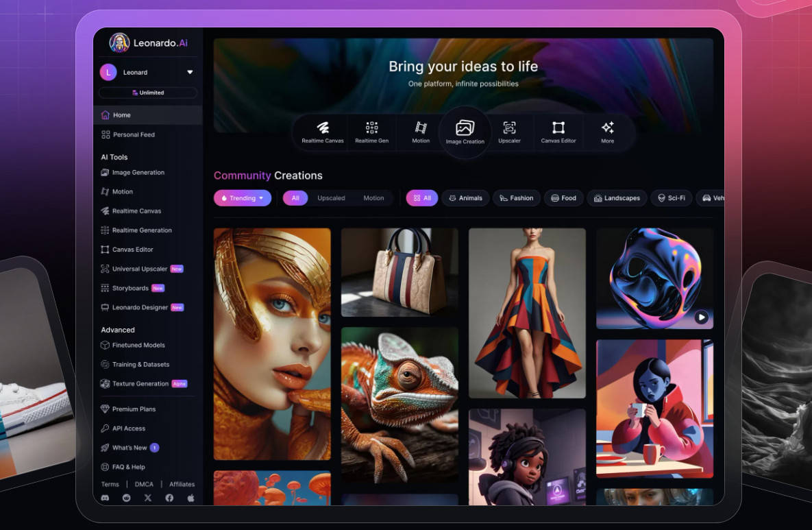Viewport: 812px width, 530px height.
Task: Open Realtime Canvas from the hero toolbar
Action: 323,132
